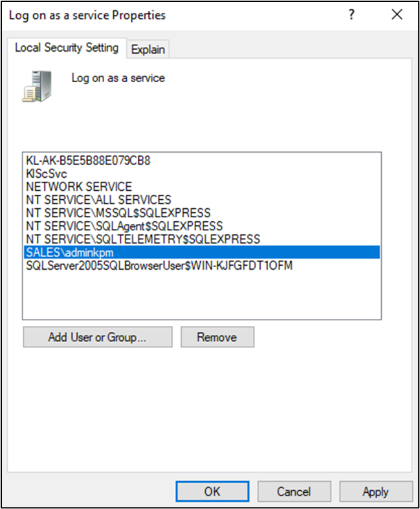Apply the security setting changes
Viewport: 420px width, 509px height.
click(x=376, y=492)
